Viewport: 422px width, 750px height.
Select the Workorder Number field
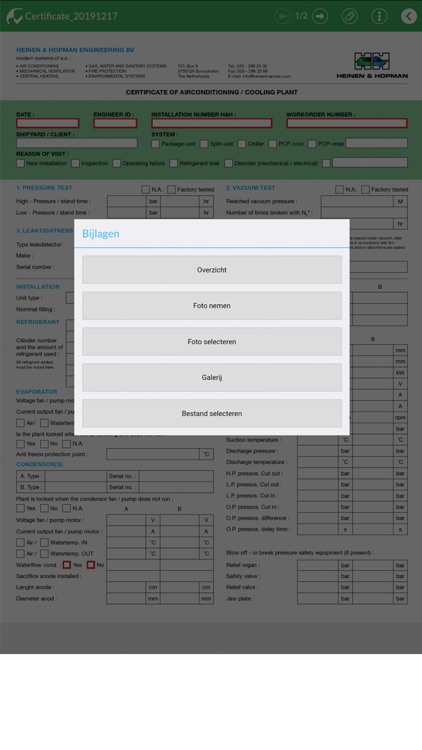(347, 123)
